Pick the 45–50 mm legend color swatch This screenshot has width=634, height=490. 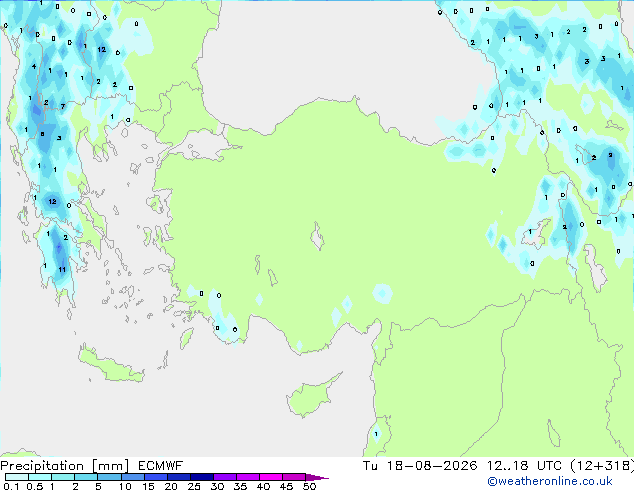[x=294, y=477]
